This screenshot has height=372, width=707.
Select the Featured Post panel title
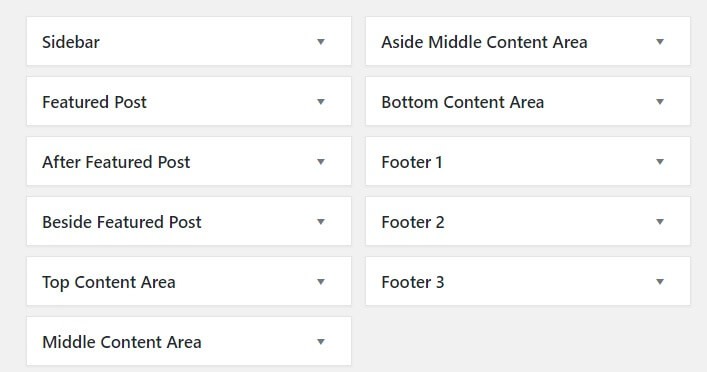click(94, 102)
